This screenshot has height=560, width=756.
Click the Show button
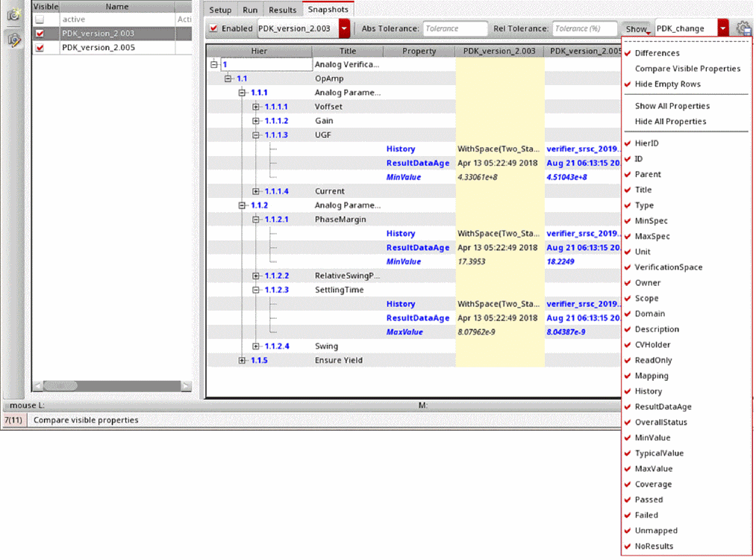click(x=637, y=28)
